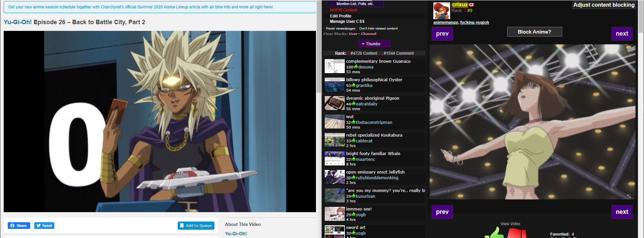
Task: Open the fucking-yugioh channel link
Action: [474, 22]
